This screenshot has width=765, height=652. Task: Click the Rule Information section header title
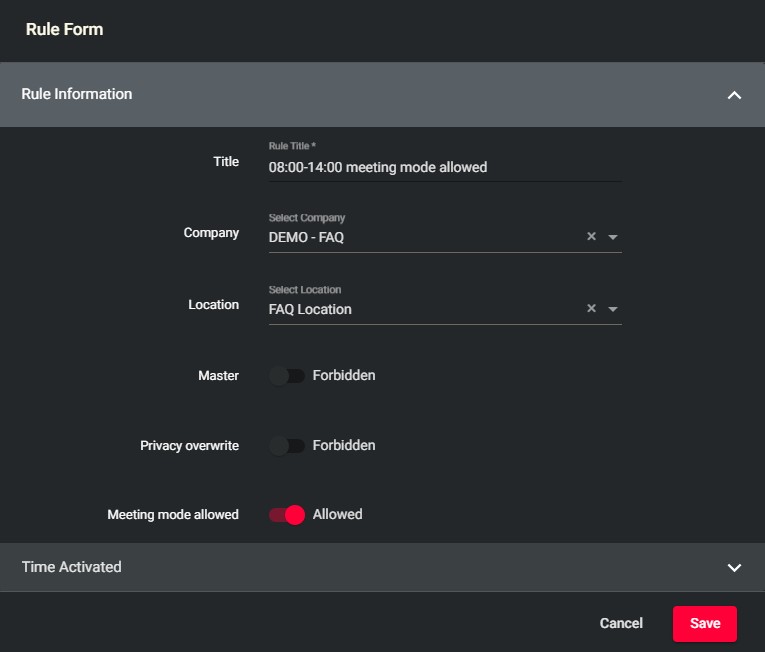click(x=77, y=94)
